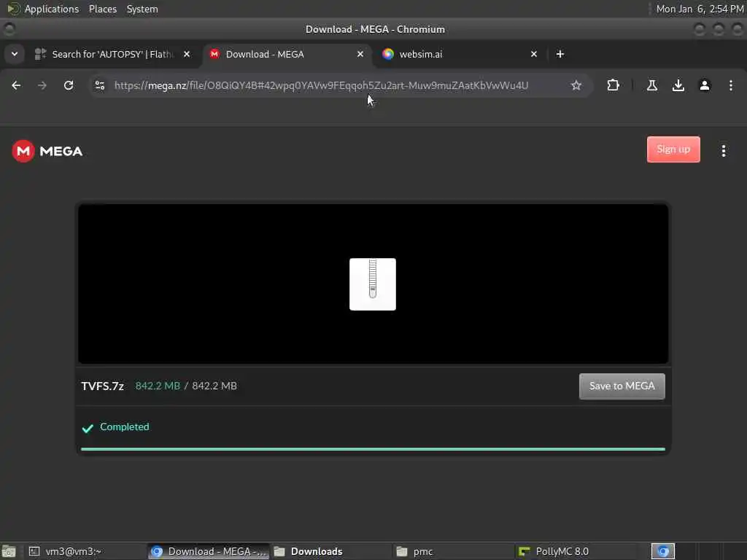747x560 pixels.
Task: Click Save to MEGA button
Action: click(622, 386)
